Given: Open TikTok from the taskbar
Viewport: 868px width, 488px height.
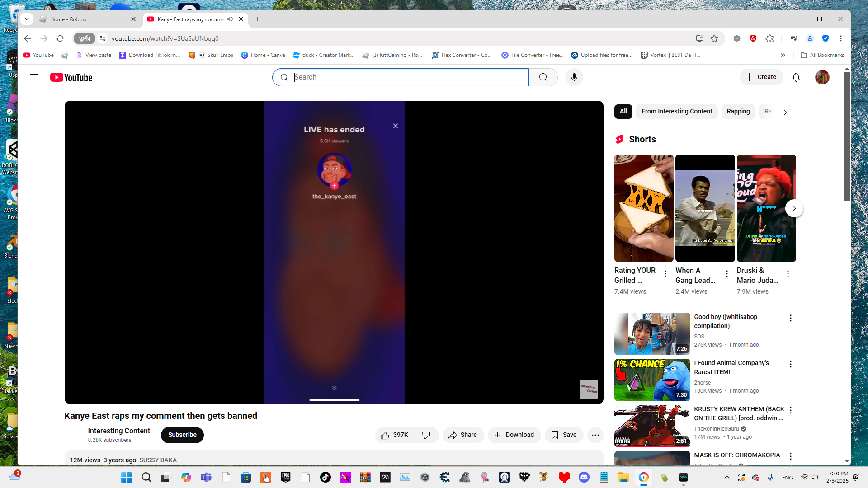Looking at the screenshot, I should point(325,477).
